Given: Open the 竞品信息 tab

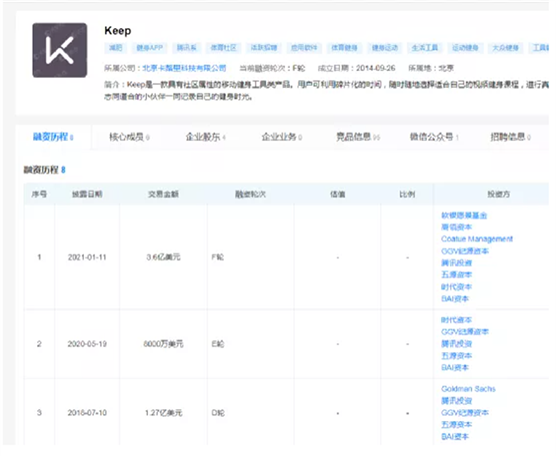Looking at the screenshot, I should [x=358, y=137].
